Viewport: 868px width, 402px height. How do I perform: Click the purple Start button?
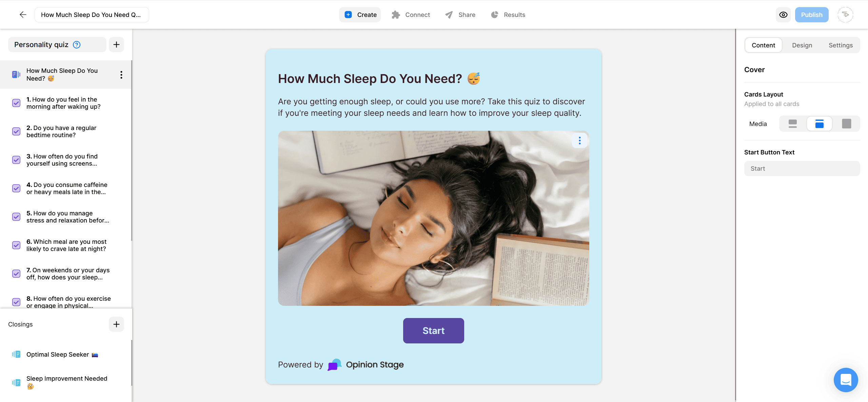433,331
